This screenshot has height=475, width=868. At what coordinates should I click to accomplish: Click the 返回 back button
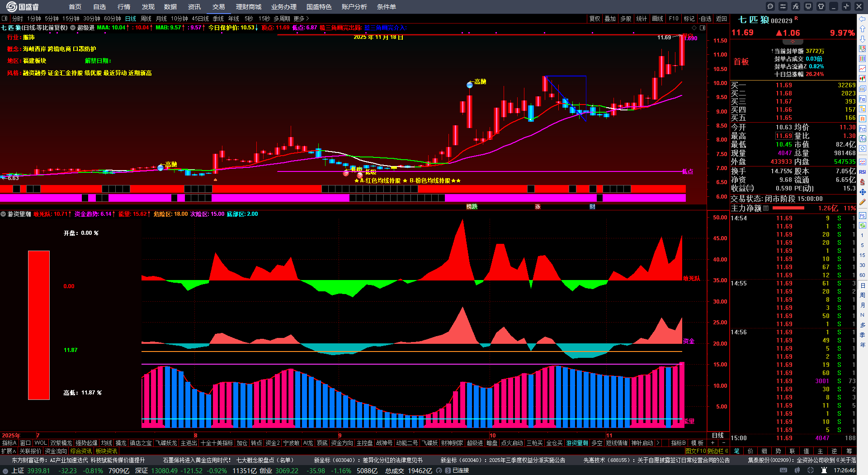click(x=722, y=19)
